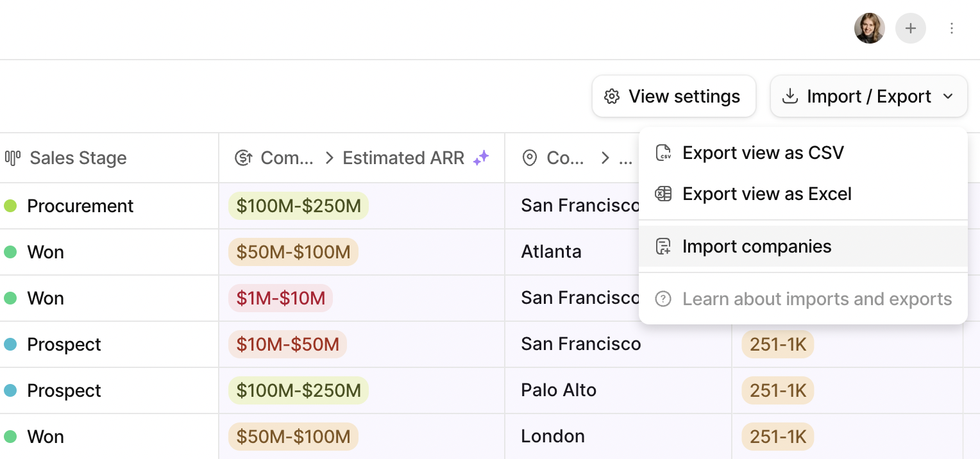Click the $50M-$100M tag in the Atlanta row
Image resolution: width=980 pixels, height=459 pixels.
point(293,252)
